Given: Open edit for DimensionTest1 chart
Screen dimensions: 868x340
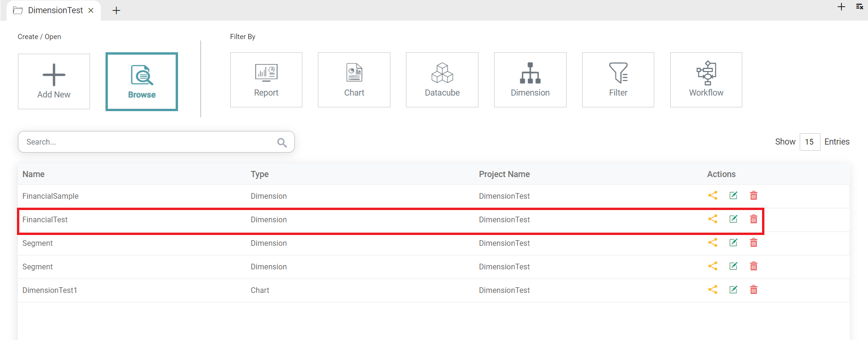Looking at the screenshot, I should 733,290.
